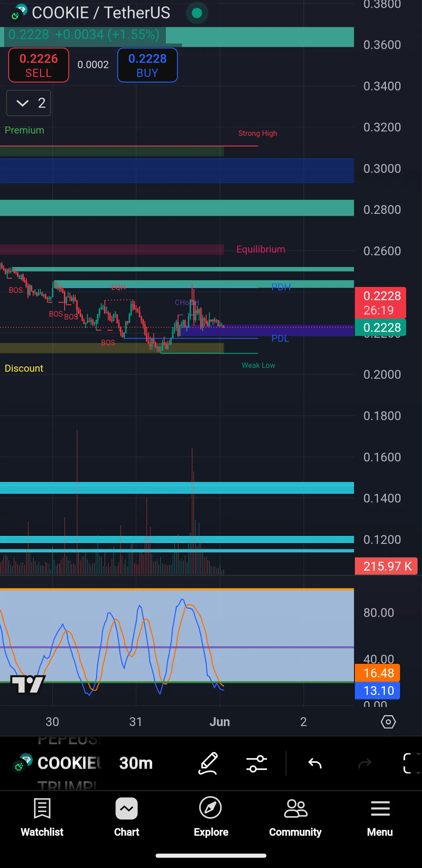Click the 30 date label on time axis
The height and width of the screenshot is (868, 422).
pyautogui.click(x=52, y=722)
